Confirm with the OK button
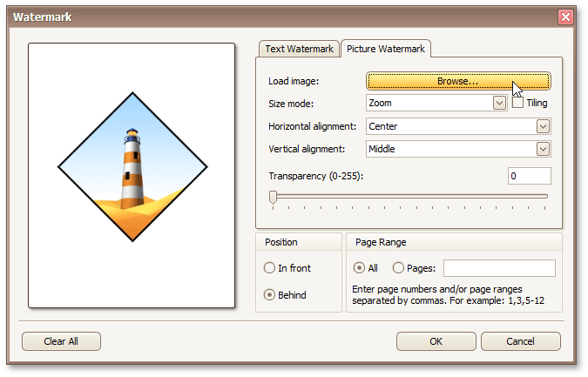588x377 pixels. tap(436, 341)
